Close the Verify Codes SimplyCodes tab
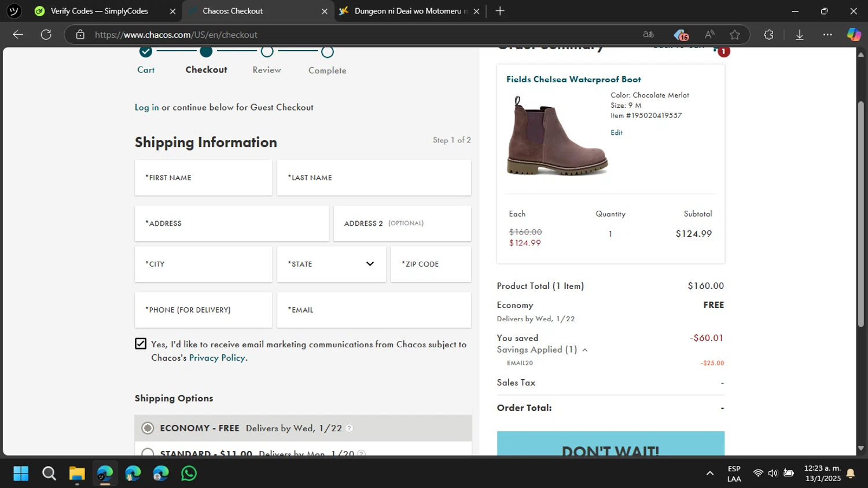This screenshot has height=488, width=868. tap(172, 11)
